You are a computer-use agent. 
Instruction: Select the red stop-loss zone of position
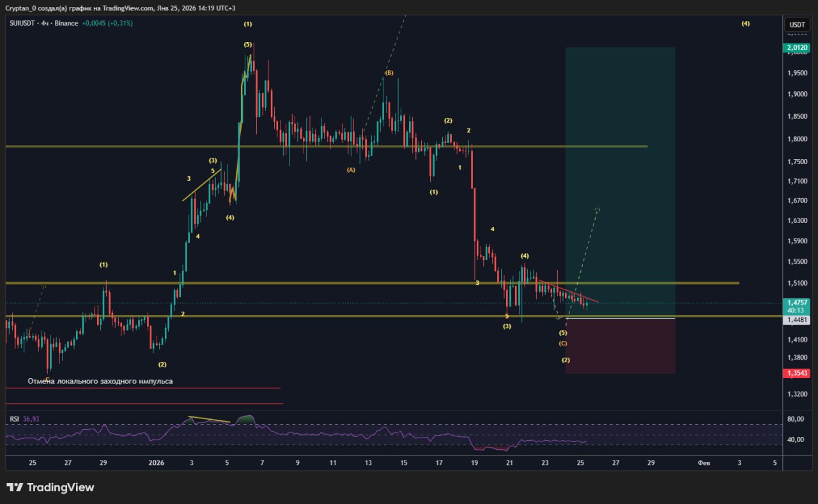coord(620,346)
